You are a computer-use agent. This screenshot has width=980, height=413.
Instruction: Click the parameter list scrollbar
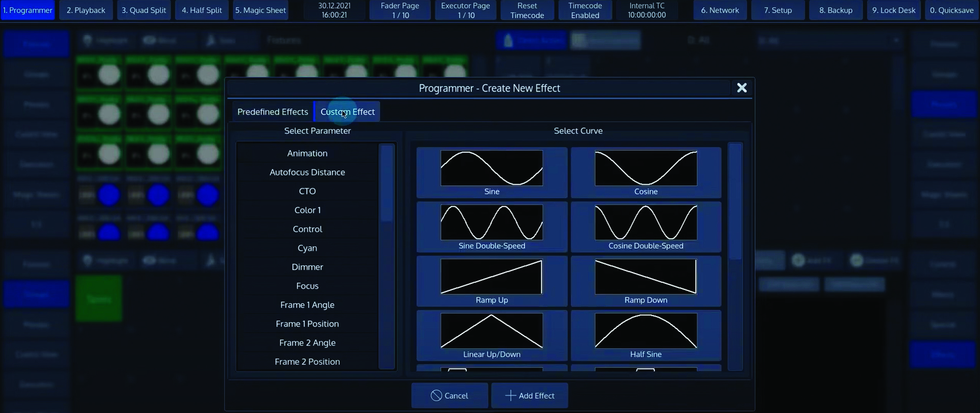(x=387, y=256)
